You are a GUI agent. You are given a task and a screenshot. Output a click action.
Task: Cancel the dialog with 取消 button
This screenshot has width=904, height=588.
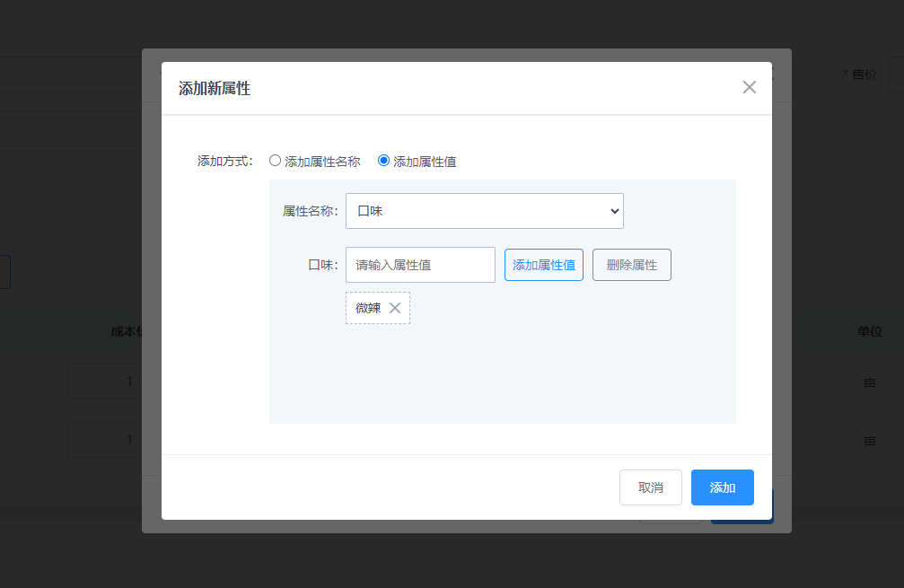650,487
